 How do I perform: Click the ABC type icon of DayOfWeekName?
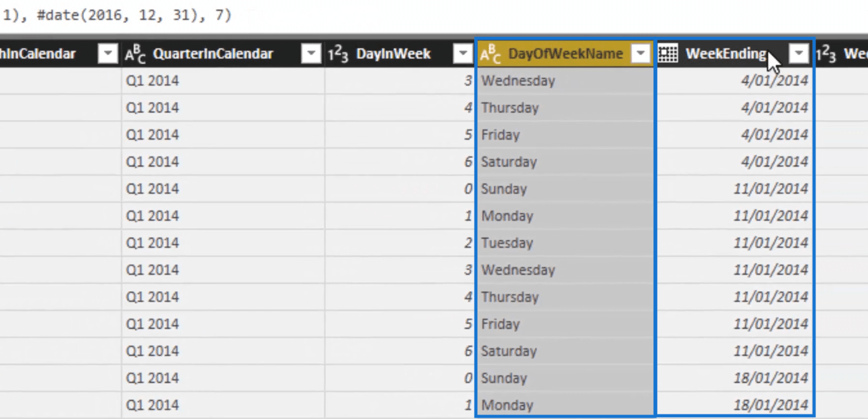tap(490, 55)
